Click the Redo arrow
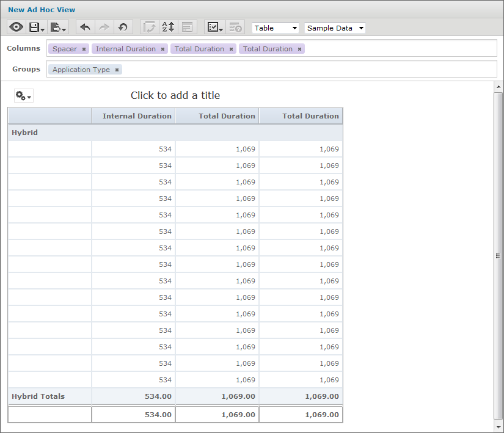 [104, 27]
